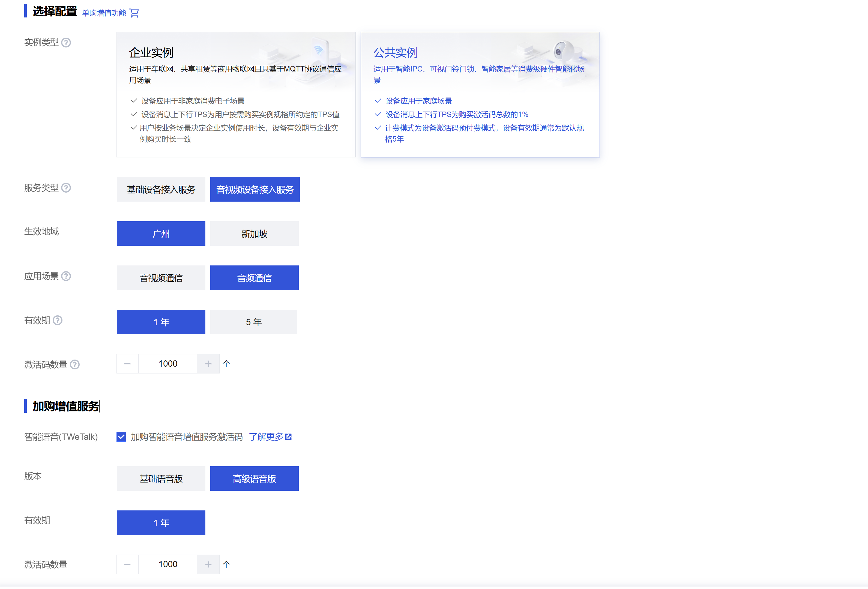Choose 基础设备接入服务 service type

pos(161,190)
